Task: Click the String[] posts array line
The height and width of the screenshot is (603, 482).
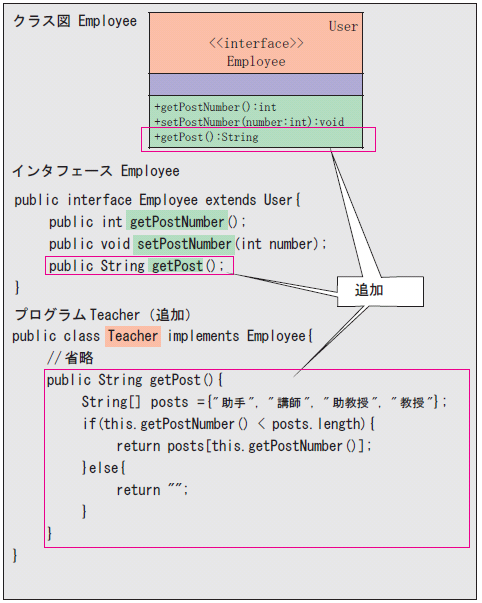Action: tap(264, 402)
